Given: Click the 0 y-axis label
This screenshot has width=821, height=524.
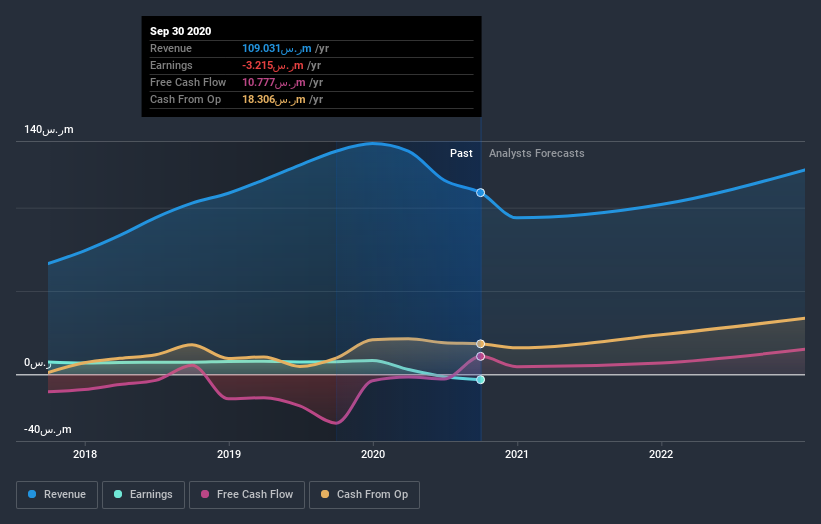Looking at the screenshot, I should click(x=37, y=363).
